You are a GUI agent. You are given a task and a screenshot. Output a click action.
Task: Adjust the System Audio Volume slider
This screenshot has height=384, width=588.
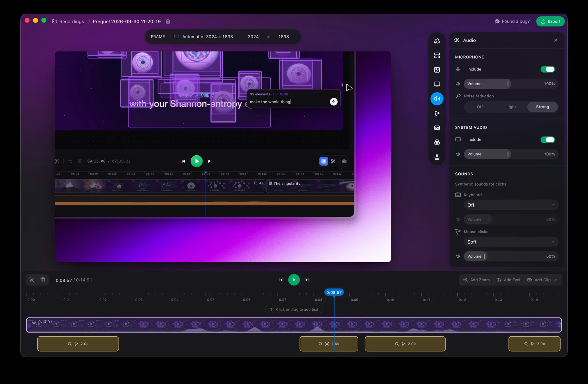pyautogui.click(x=511, y=154)
